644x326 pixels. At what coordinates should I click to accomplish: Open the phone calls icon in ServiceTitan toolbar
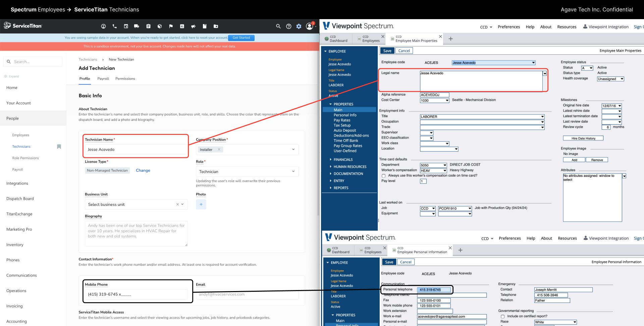[115, 26]
